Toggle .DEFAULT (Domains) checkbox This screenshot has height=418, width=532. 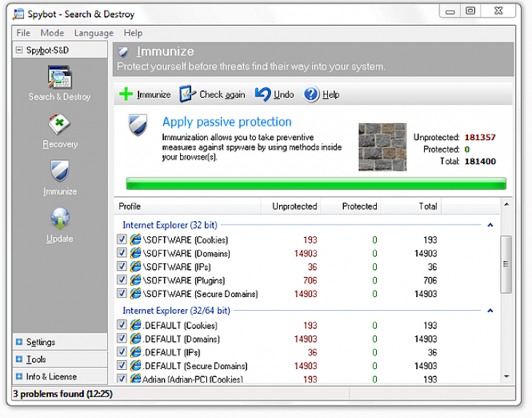coord(122,338)
